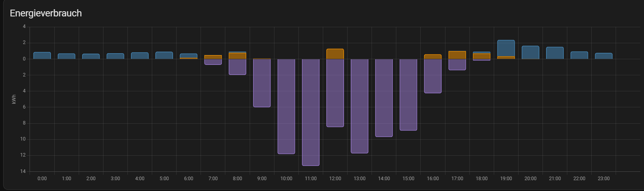Select the blue bar at 3:00
The height and width of the screenshot is (191, 644).
pos(115,56)
